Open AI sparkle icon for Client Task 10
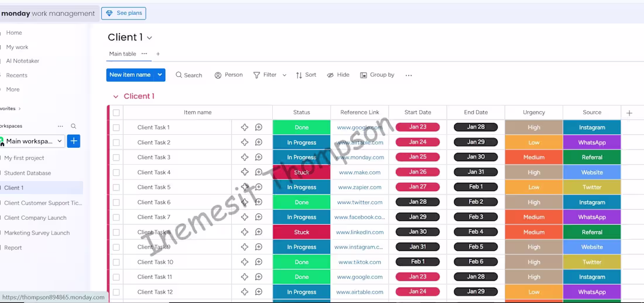Viewport: 644px width, 303px height. pyautogui.click(x=245, y=262)
